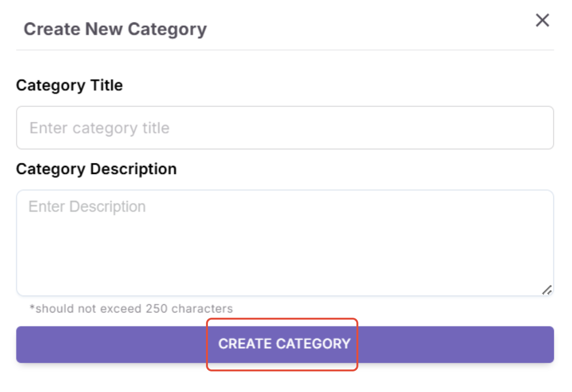Click the 'Create New Category' heading

(x=115, y=29)
